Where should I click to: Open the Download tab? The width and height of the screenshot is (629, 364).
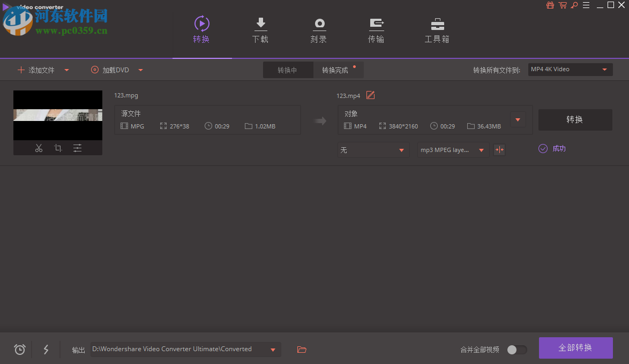pos(260,31)
